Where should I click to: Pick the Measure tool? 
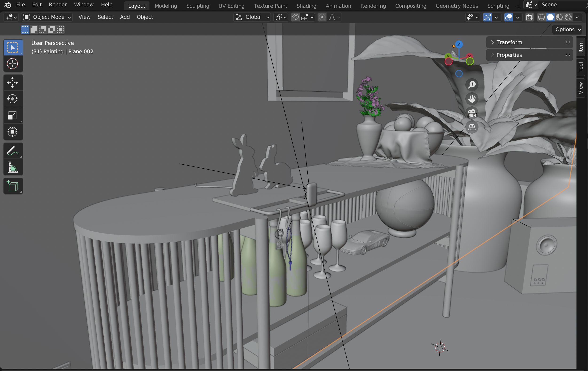click(x=12, y=167)
